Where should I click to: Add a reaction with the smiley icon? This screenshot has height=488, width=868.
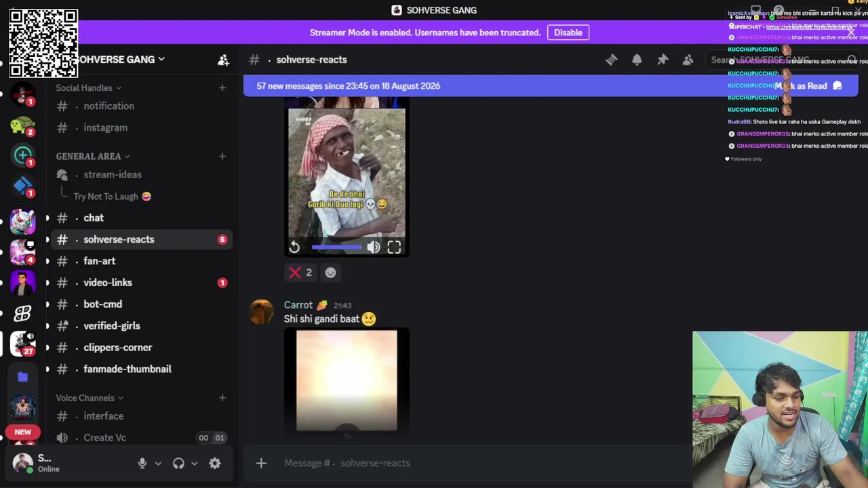point(330,272)
